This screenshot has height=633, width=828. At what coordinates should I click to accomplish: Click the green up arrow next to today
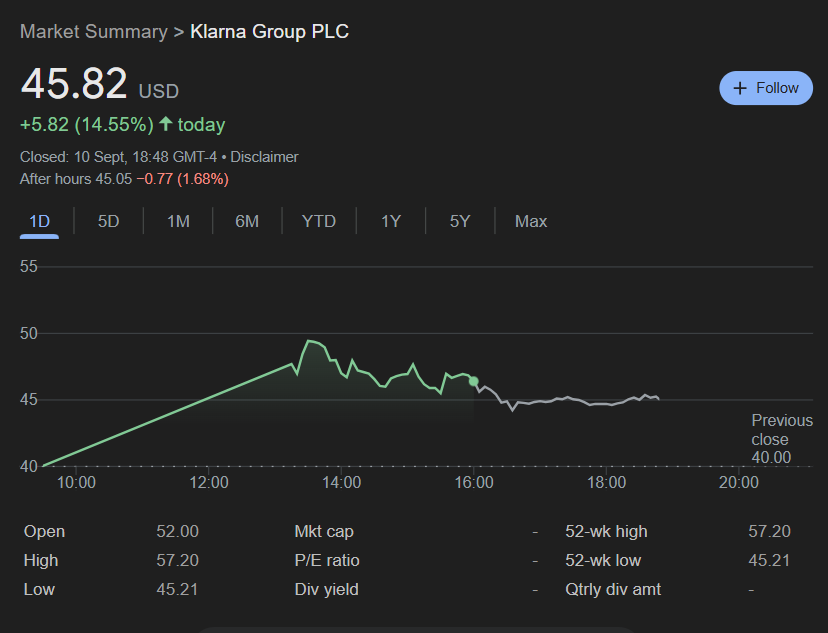pos(166,124)
